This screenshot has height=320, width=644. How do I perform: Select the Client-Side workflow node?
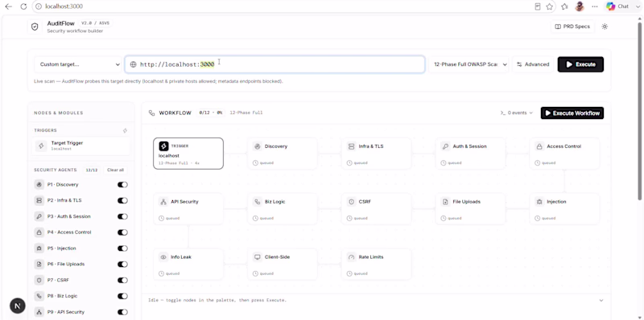pos(283,265)
